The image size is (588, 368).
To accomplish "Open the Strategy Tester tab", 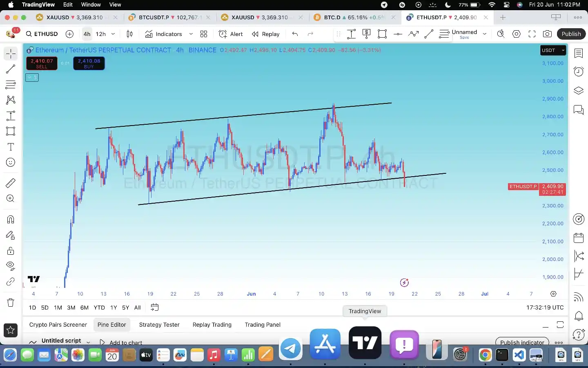I will tap(159, 325).
